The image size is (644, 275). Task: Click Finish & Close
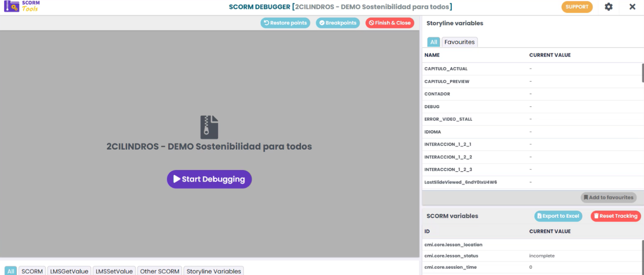tap(389, 23)
